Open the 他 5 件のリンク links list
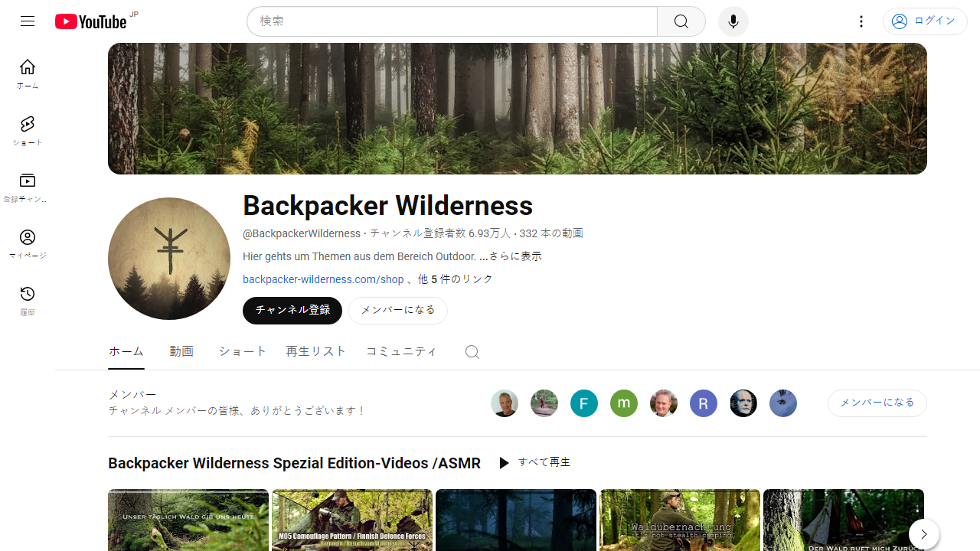980x551 pixels. 456,279
